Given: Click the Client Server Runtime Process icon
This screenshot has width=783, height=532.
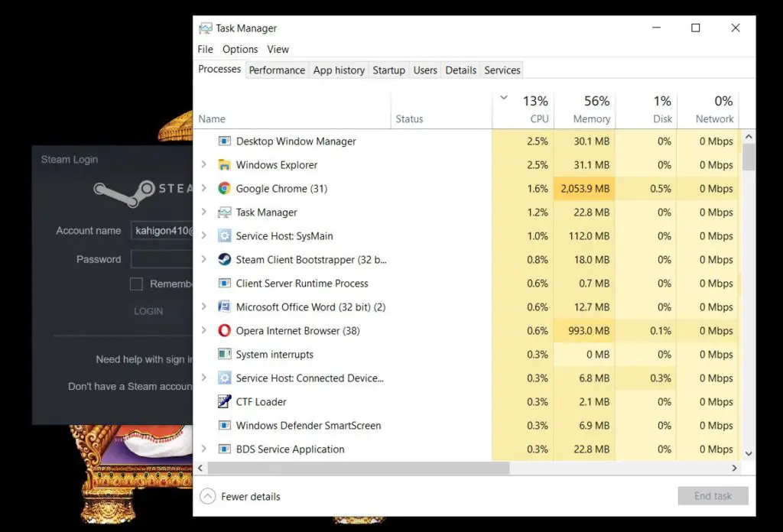Looking at the screenshot, I should [x=225, y=284].
